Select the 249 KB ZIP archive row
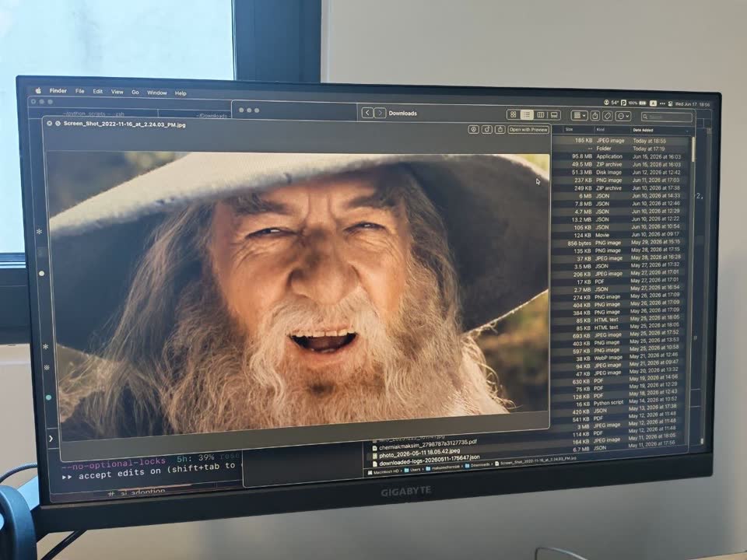The height and width of the screenshot is (560, 747). tap(621, 188)
